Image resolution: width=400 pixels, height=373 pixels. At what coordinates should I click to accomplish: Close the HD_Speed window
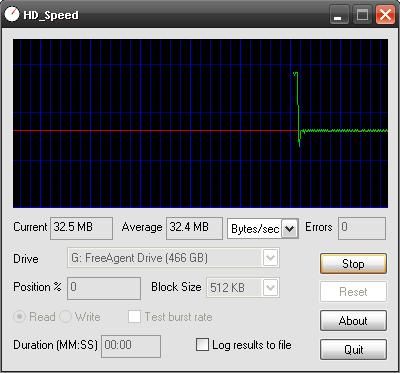click(x=385, y=15)
